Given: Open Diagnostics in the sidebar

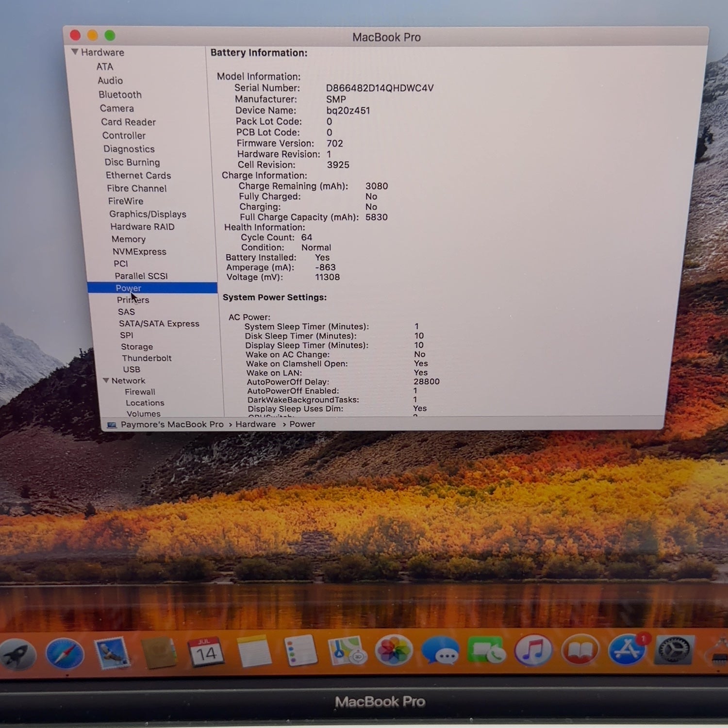Looking at the screenshot, I should 129,149.
